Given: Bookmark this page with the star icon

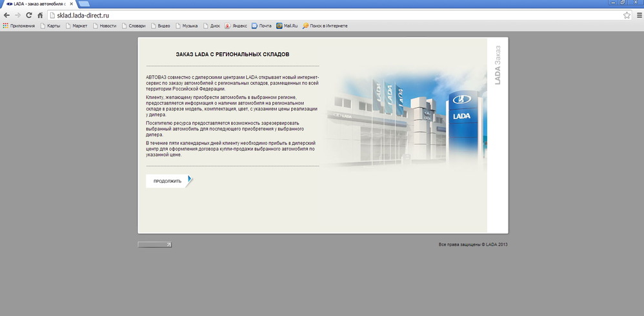Looking at the screenshot, I should [x=627, y=16].
